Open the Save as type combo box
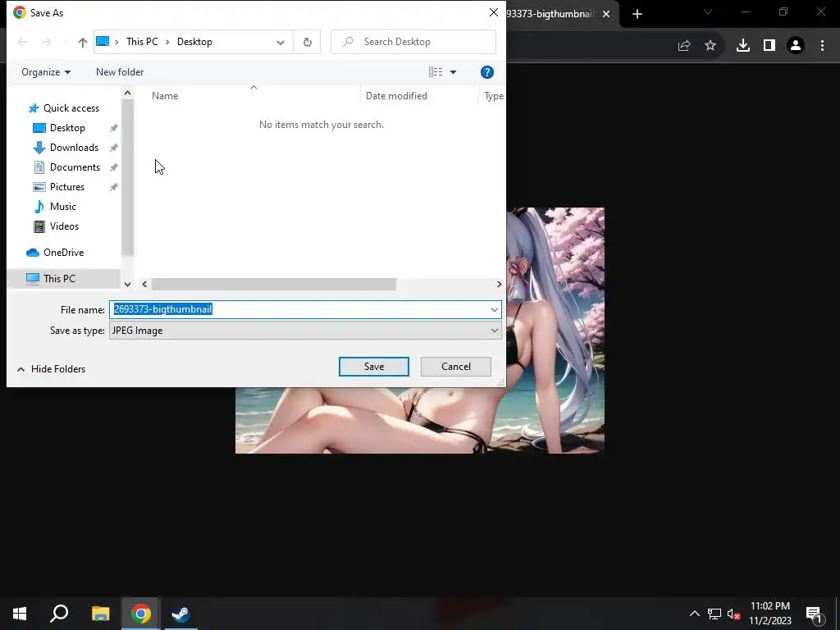 (305, 331)
